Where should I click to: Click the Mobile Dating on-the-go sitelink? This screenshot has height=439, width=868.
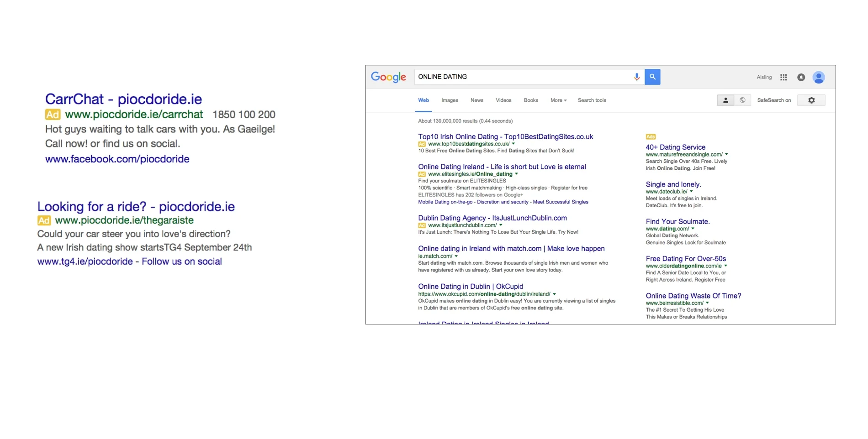point(445,202)
